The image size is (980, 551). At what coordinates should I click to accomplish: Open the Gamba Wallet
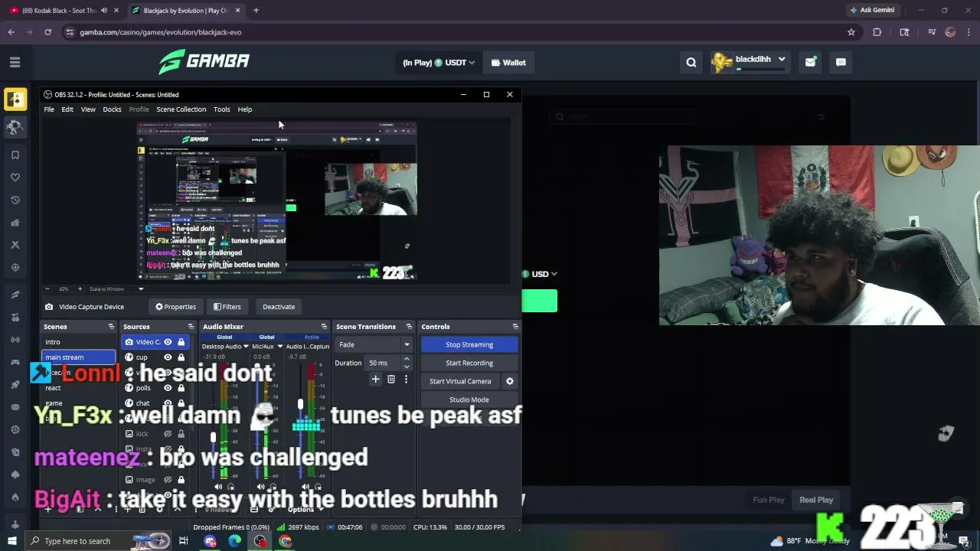point(508,63)
